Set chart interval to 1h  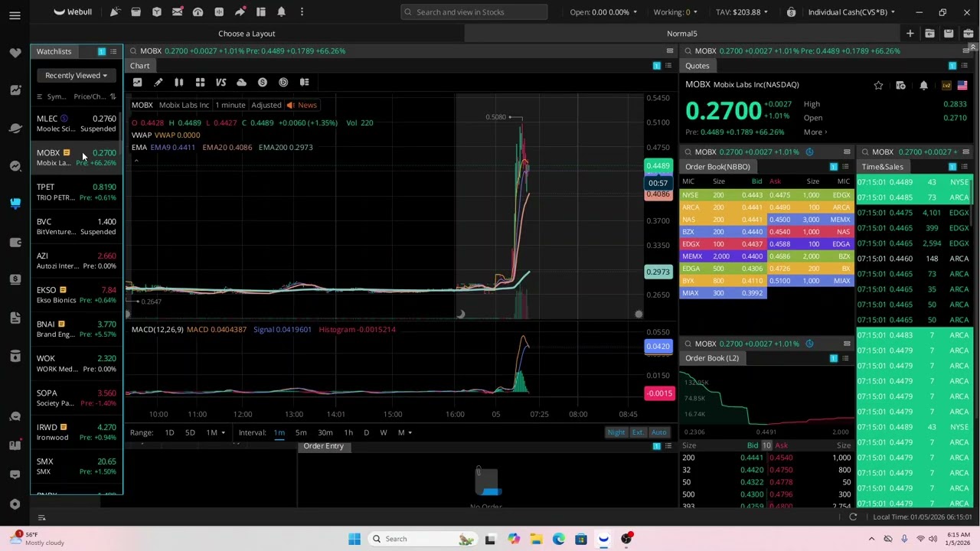(348, 433)
